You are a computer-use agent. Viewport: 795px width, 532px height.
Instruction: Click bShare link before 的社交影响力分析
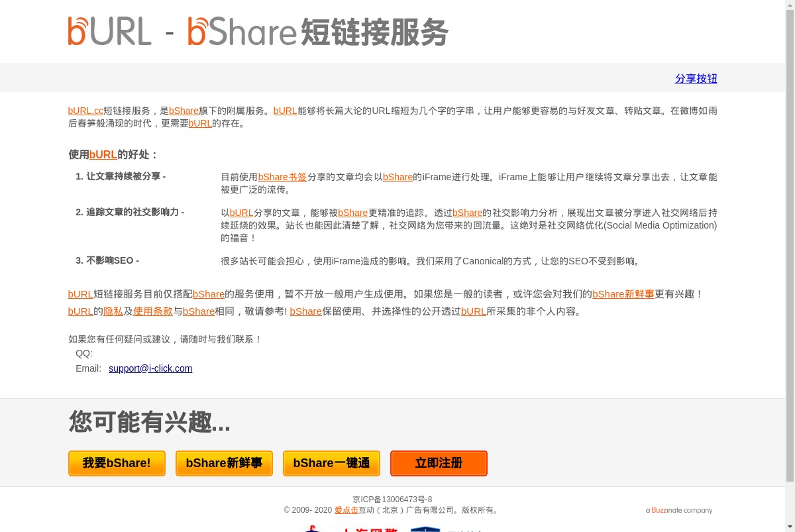[x=467, y=213]
